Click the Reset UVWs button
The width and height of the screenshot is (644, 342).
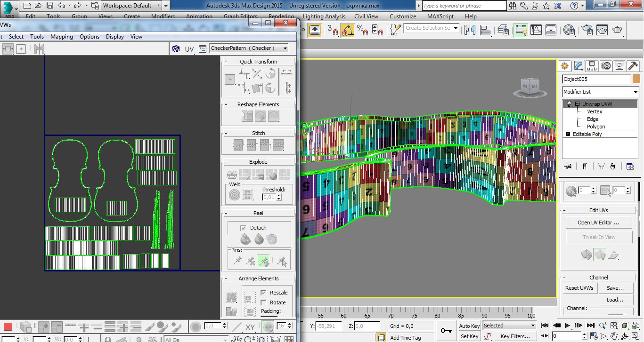click(x=579, y=288)
